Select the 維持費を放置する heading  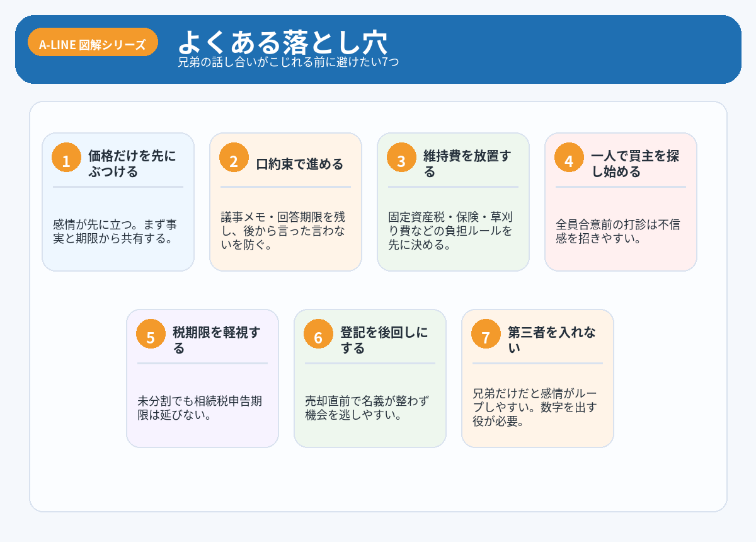click(467, 163)
